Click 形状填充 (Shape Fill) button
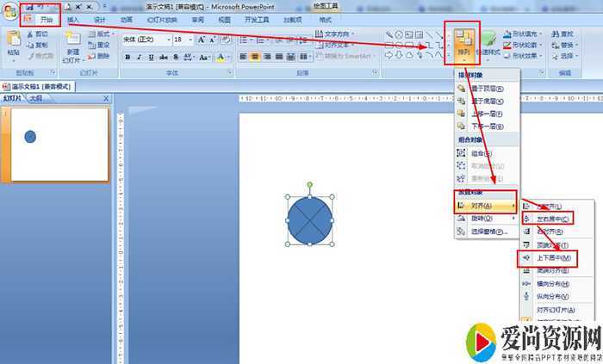The width and height of the screenshot is (603, 364). coord(526,34)
